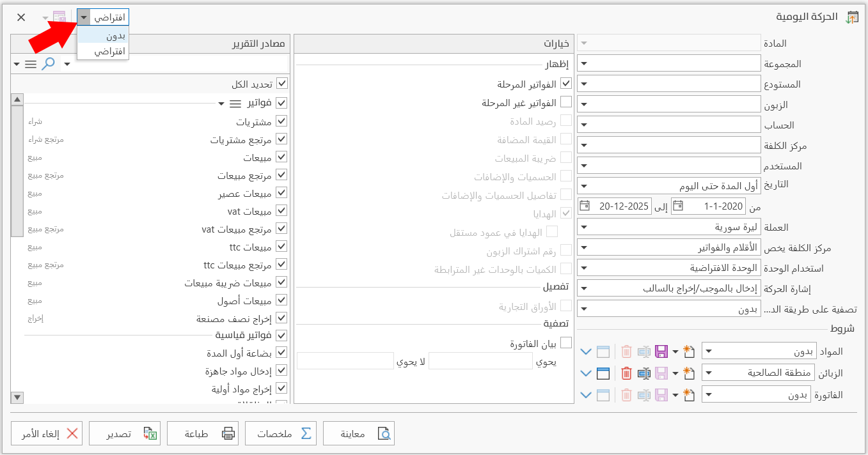Choose افتراضي in the open dropdown list

coord(107,50)
